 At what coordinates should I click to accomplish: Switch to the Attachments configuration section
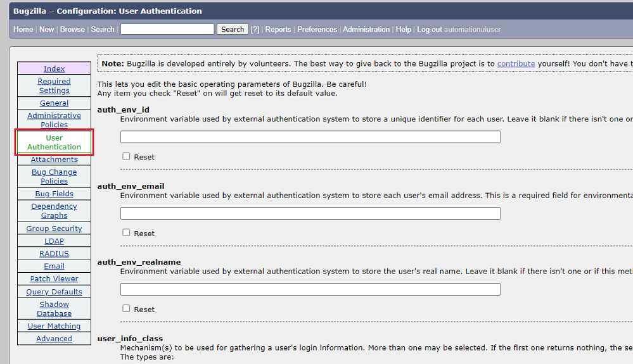(54, 160)
